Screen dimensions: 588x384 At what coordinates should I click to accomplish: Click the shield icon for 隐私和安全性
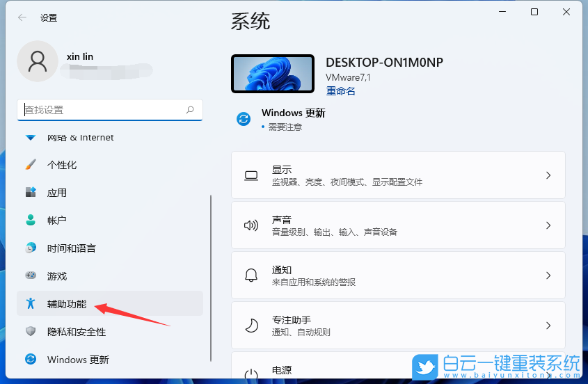pyautogui.click(x=31, y=331)
